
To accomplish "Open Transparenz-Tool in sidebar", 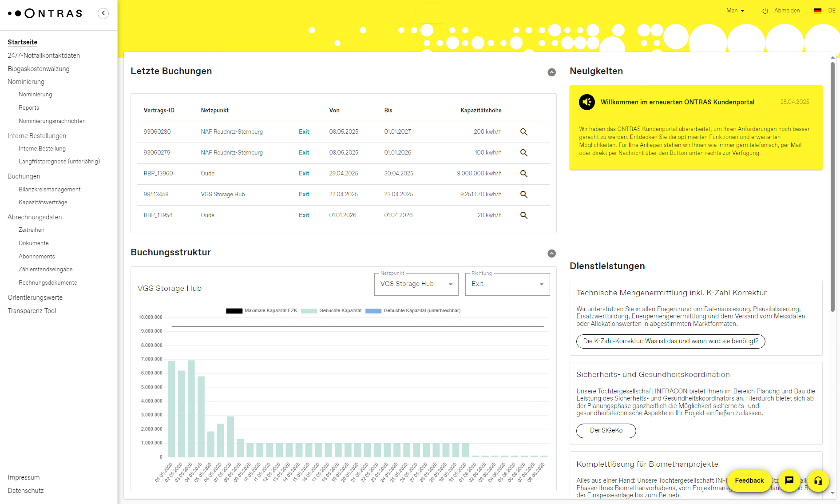I will pos(32,311).
